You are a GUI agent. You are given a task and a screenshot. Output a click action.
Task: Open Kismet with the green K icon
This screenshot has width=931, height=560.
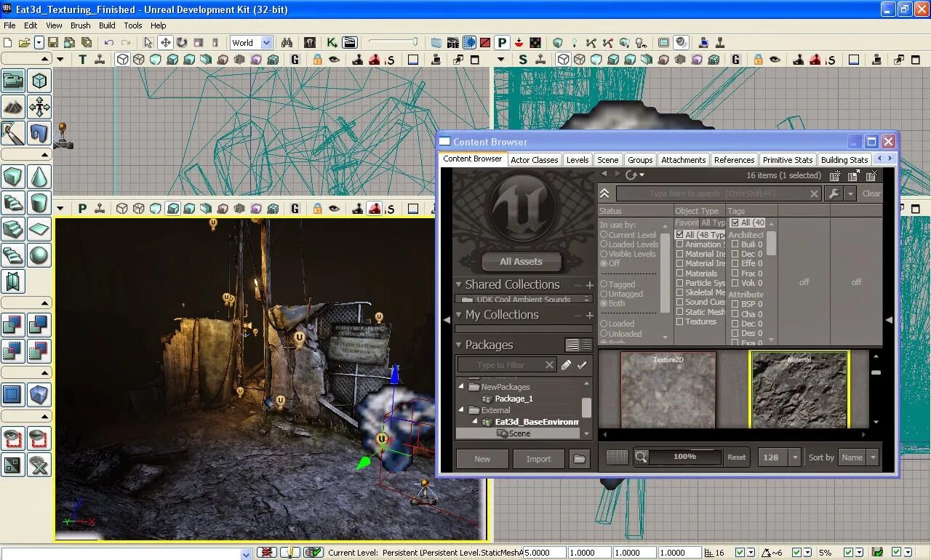point(331,42)
